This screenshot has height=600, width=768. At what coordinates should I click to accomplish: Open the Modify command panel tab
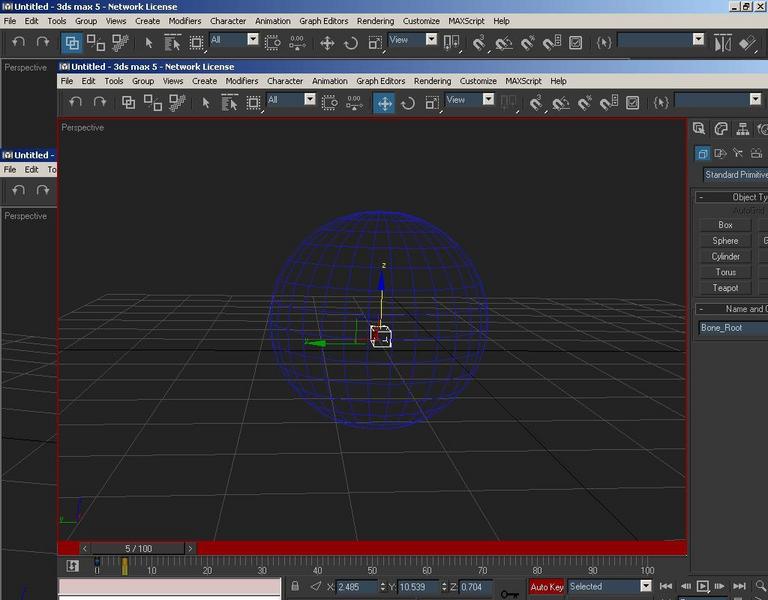click(x=720, y=129)
